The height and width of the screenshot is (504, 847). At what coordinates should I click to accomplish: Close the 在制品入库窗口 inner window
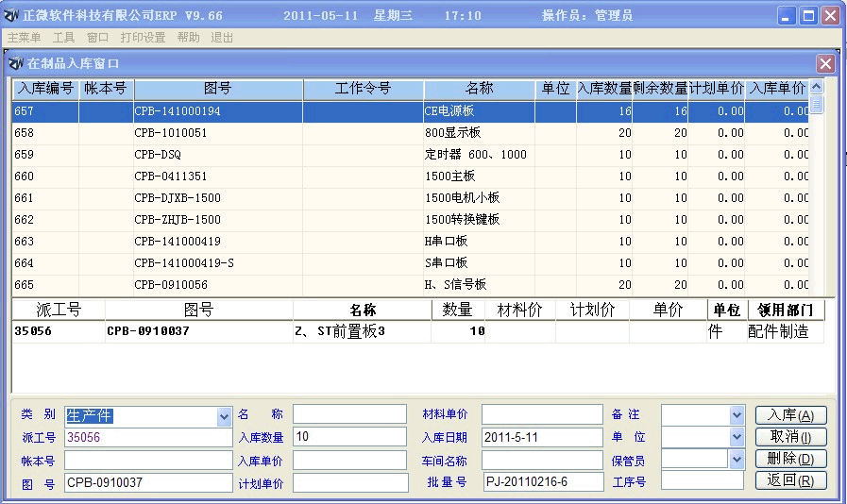click(825, 64)
